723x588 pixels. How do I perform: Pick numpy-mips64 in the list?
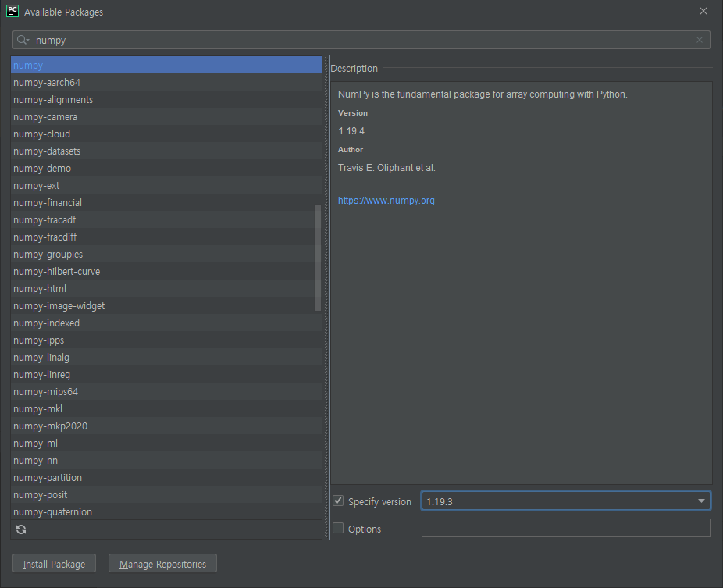(x=166, y=391)
